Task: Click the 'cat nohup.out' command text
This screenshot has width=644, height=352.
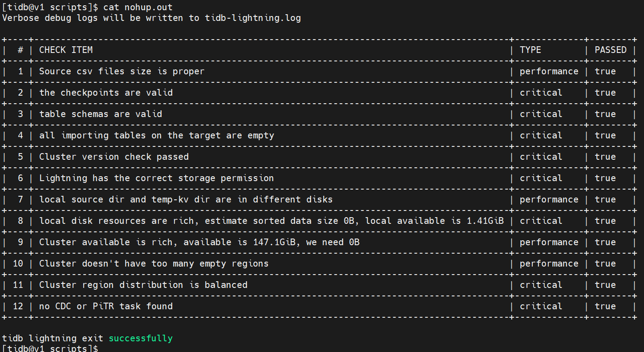Action: pos(138,7)
